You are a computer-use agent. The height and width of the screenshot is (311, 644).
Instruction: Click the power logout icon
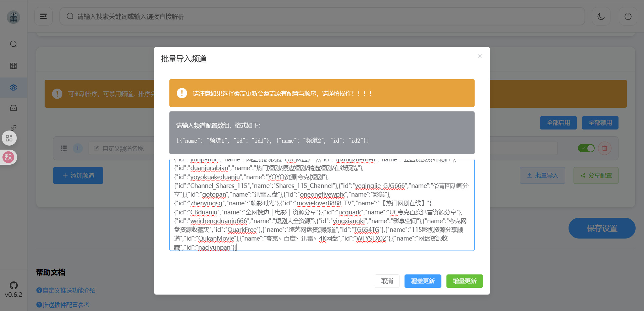[x=628, y=16]
